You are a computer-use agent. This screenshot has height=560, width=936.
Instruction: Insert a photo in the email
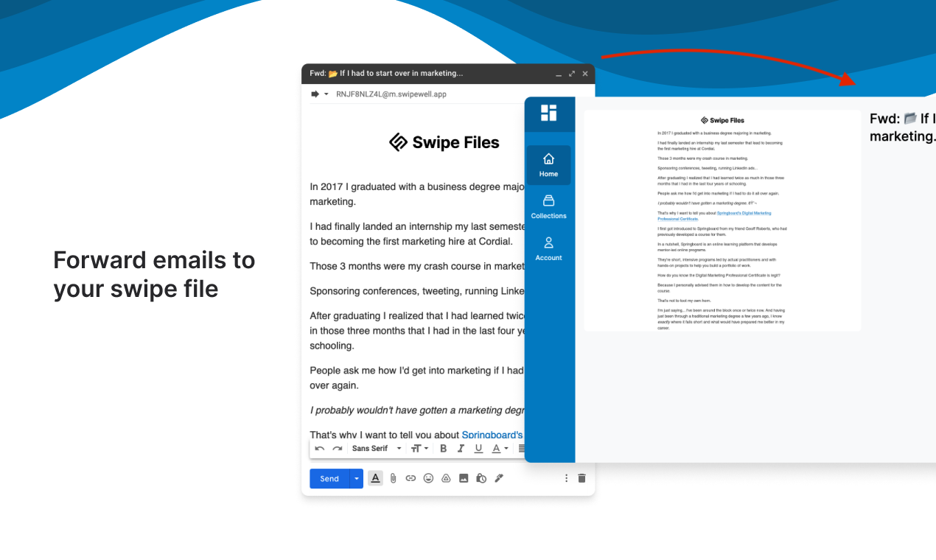(x=464, y=478)
